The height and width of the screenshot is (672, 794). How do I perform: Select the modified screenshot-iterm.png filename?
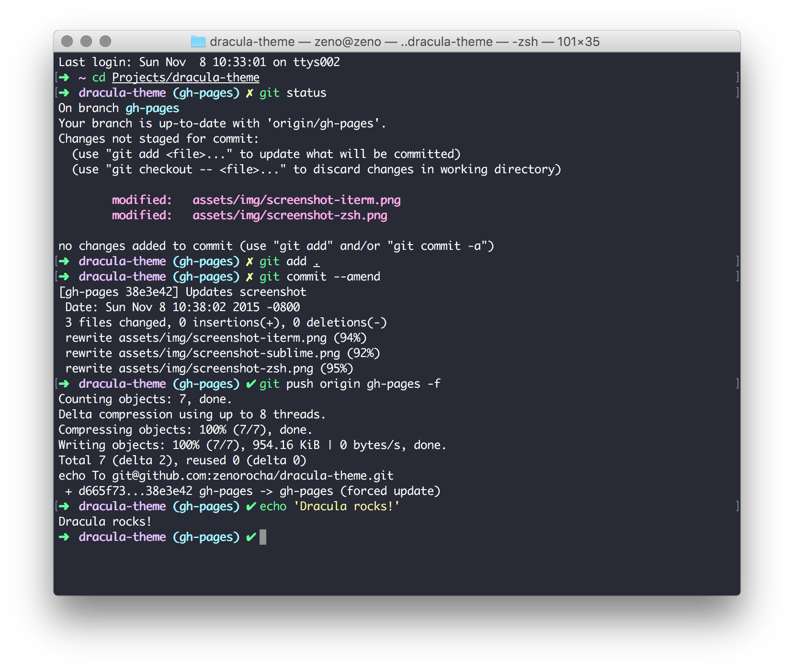tap(297, 200)
